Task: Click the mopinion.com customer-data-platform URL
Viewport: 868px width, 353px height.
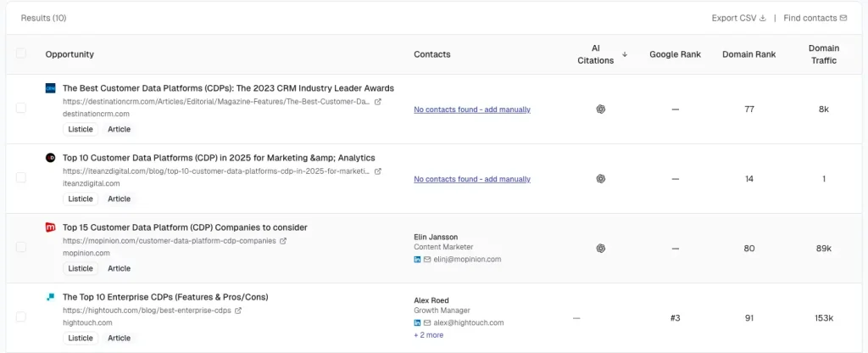Action: [x=169, y=241]
